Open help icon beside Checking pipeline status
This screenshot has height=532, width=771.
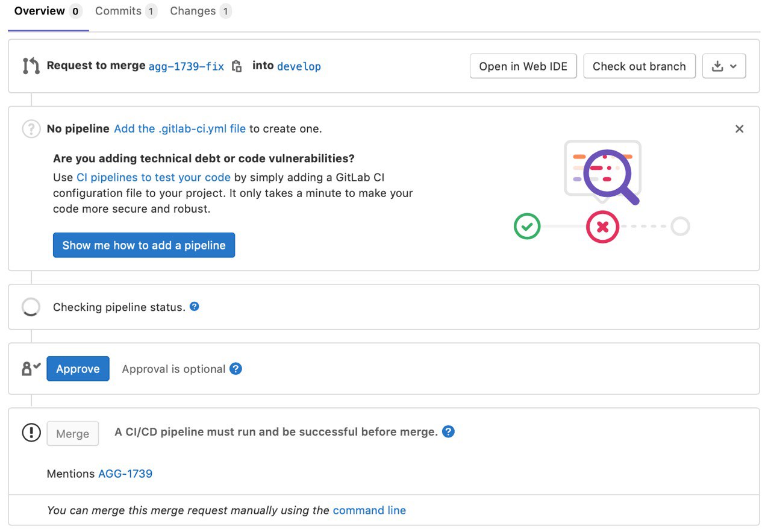point(195,306)
